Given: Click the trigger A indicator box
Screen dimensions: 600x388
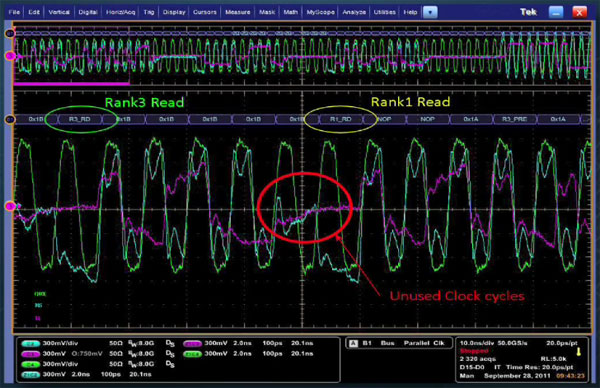Looking at the screenshot, I should (x=353, y=343).
